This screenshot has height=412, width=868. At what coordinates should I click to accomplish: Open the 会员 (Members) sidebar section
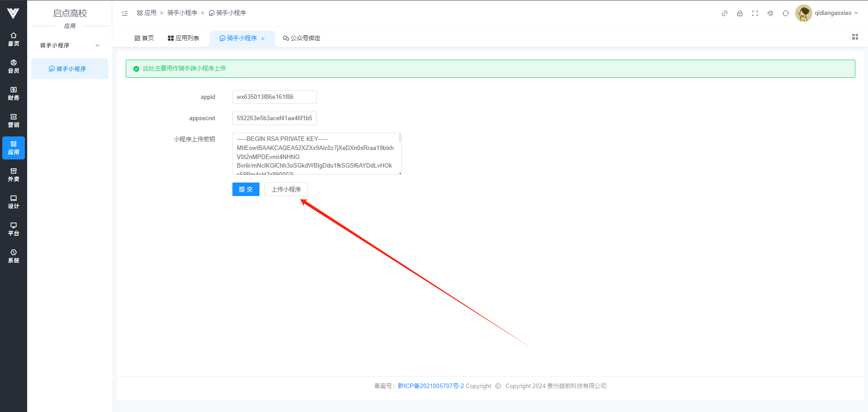click(x=14, y=66)
